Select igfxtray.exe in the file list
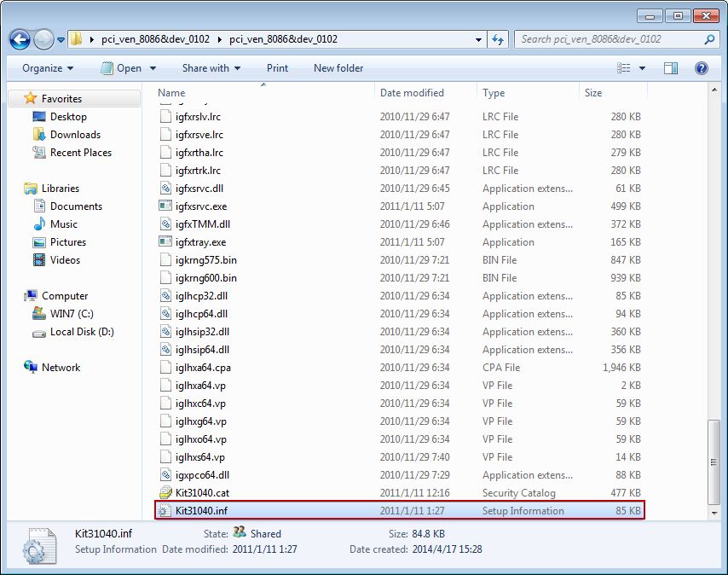This screenshot has height=575, width=728. 202,242
